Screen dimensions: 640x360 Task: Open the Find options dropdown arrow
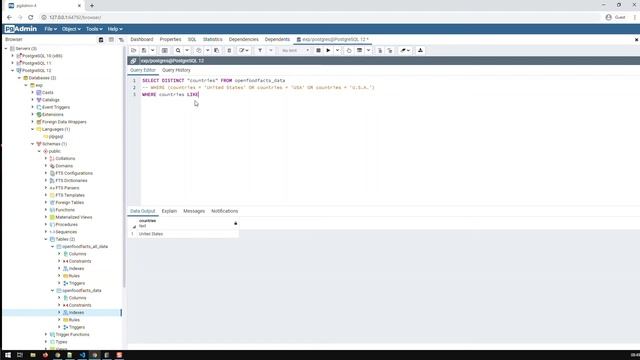187,51
